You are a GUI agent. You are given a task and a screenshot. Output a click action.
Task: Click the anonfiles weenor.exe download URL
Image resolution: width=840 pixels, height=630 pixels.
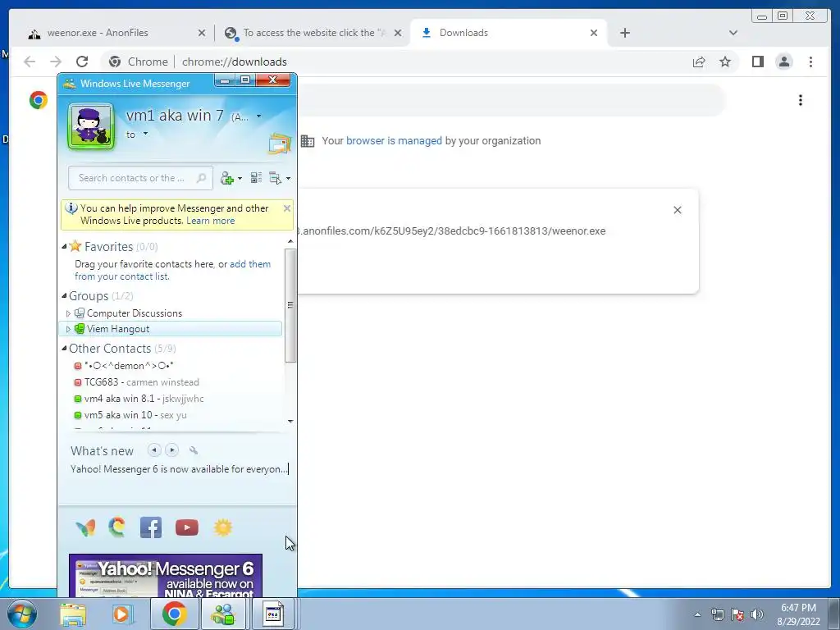pos(452,231)
